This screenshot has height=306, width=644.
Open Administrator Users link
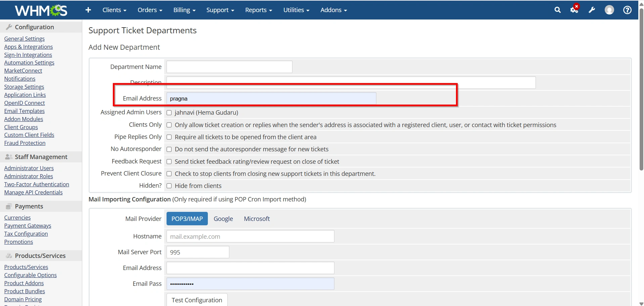tap(29, 168)
